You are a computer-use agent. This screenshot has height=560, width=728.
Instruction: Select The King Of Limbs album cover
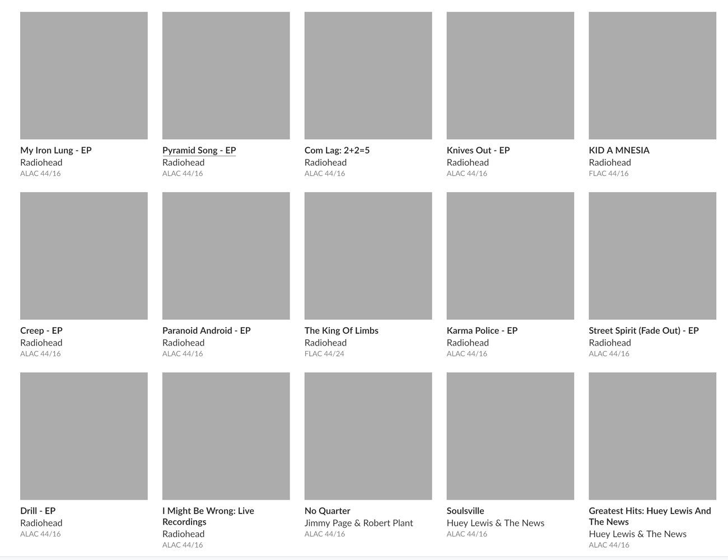(368, 256)
